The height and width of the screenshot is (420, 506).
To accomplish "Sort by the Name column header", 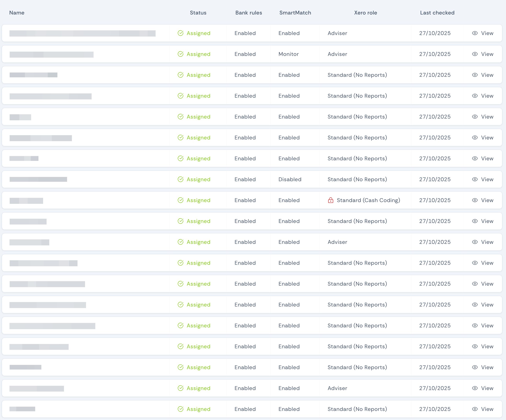I will (17, 13).
